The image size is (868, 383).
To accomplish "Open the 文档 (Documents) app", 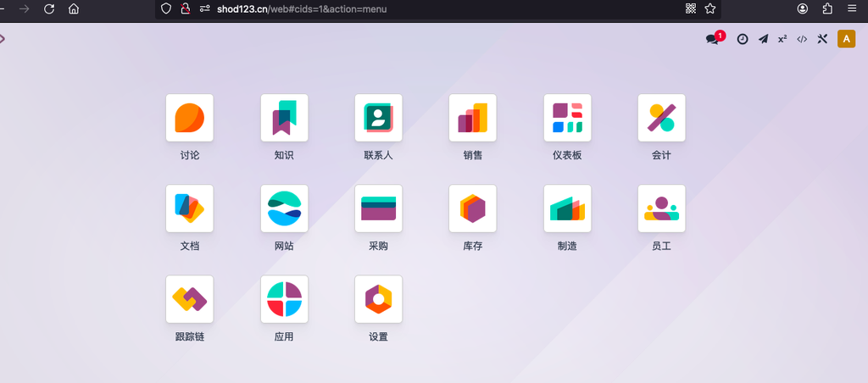I will [189, 208].
